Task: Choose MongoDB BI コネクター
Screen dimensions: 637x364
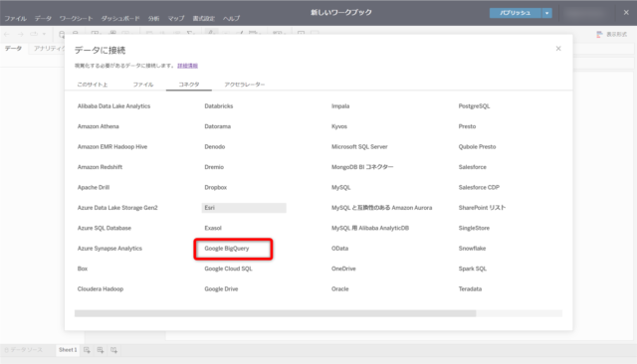Action: coord(362,167)
